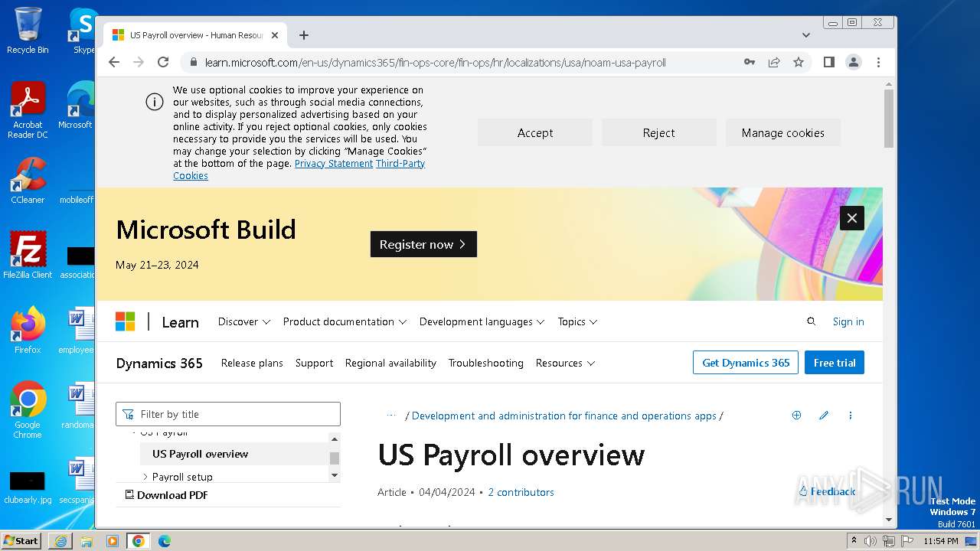Open Third-Party Cookies link
The height and width of the screenshot is (551, 980).
[x=400, y=164]
